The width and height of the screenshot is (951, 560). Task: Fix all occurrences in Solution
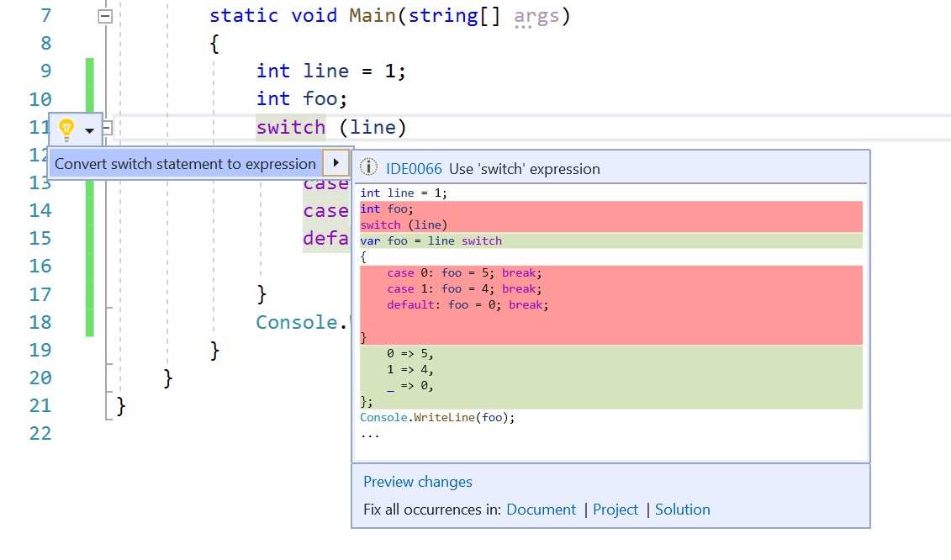pyautogui.click(x=682, y=510)
